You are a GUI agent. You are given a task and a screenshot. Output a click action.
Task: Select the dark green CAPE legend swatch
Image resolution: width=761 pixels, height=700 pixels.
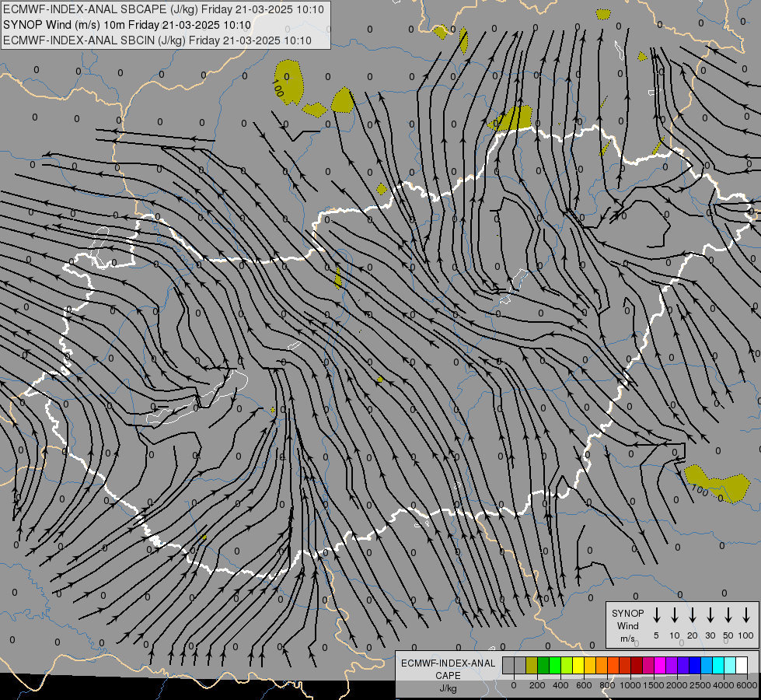543,665
